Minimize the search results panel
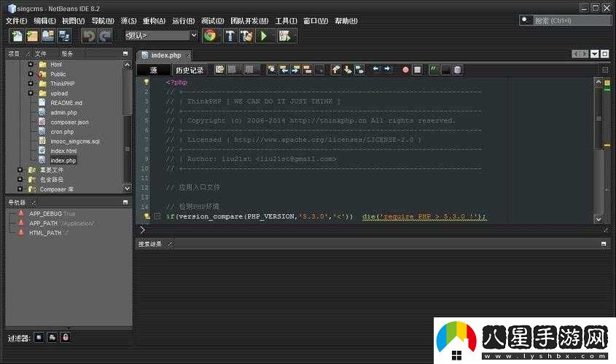Viewport: 616px width, 364px height. (x=604, y=244)
